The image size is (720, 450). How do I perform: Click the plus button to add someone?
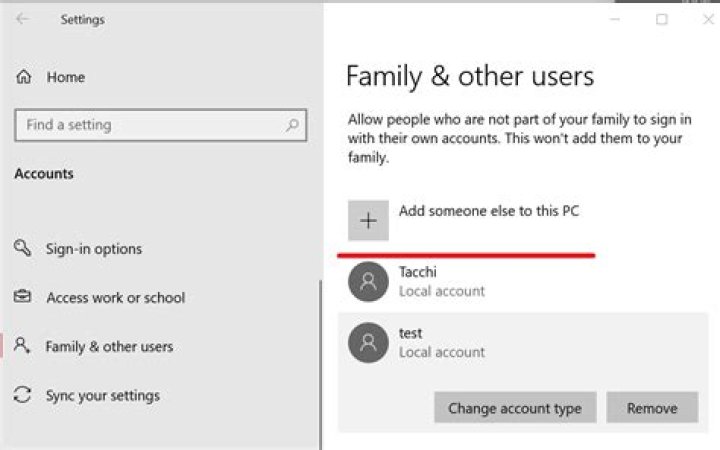tap(368, 220)
